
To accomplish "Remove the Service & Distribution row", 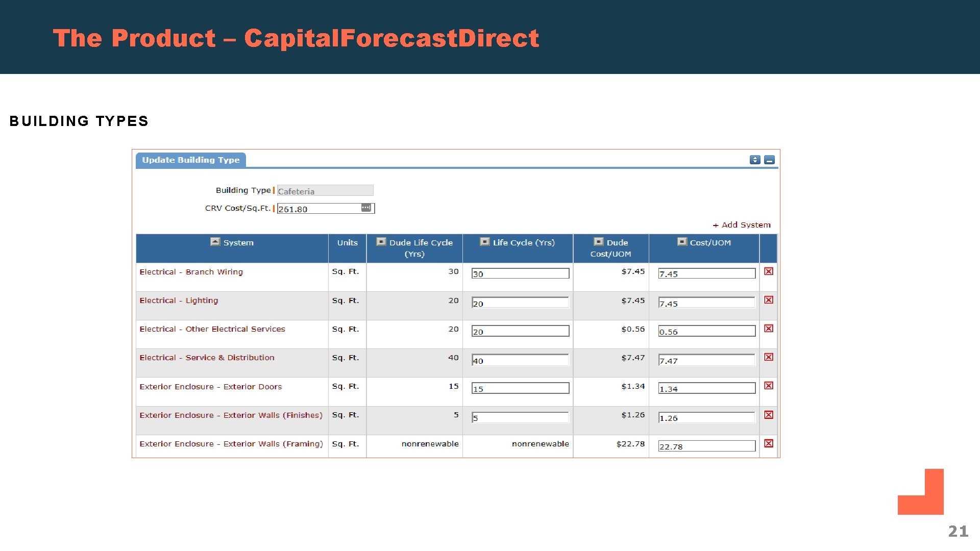I will pos(768,357).
